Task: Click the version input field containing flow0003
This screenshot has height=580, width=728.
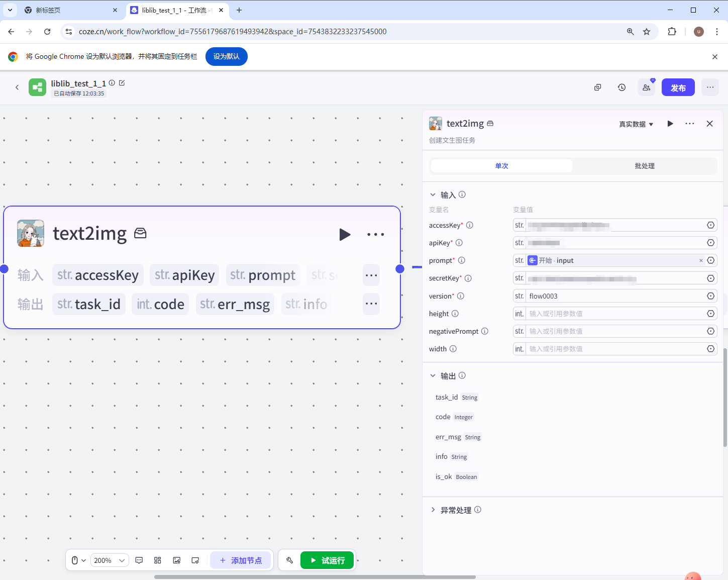Action: (615, 296)
